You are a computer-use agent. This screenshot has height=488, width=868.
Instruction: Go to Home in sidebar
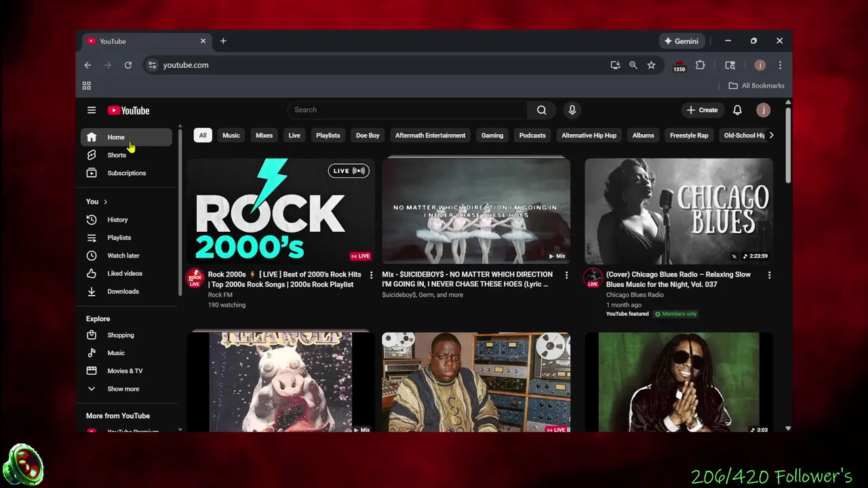[x=126, y=137]
